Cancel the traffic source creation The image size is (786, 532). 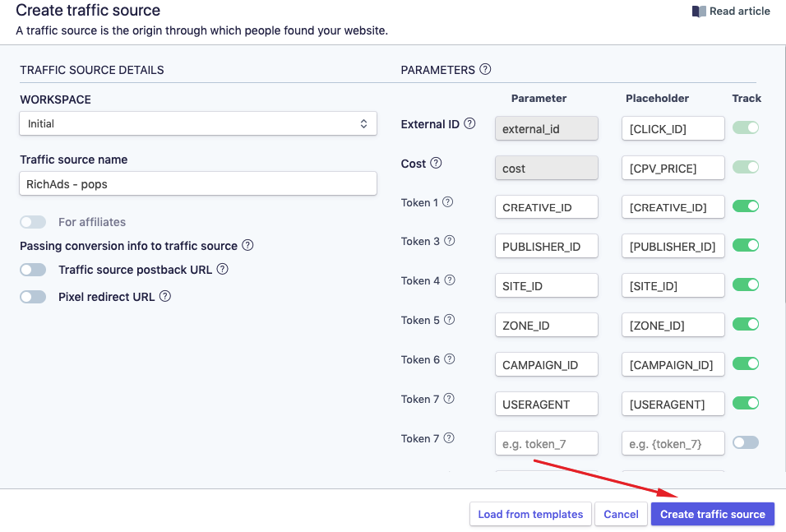tap(621, 513)
